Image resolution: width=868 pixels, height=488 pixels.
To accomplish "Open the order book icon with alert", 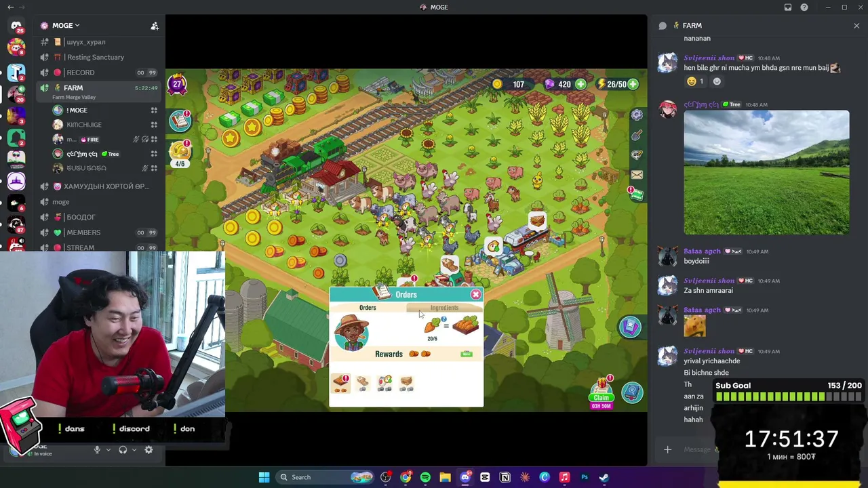I will click(180, 121).
